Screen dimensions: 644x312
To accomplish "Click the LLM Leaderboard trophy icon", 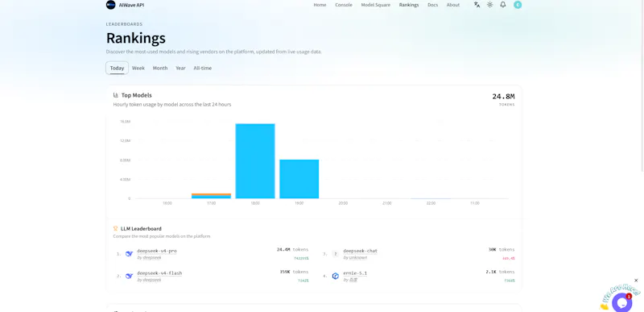I will [x=115, y=228].
